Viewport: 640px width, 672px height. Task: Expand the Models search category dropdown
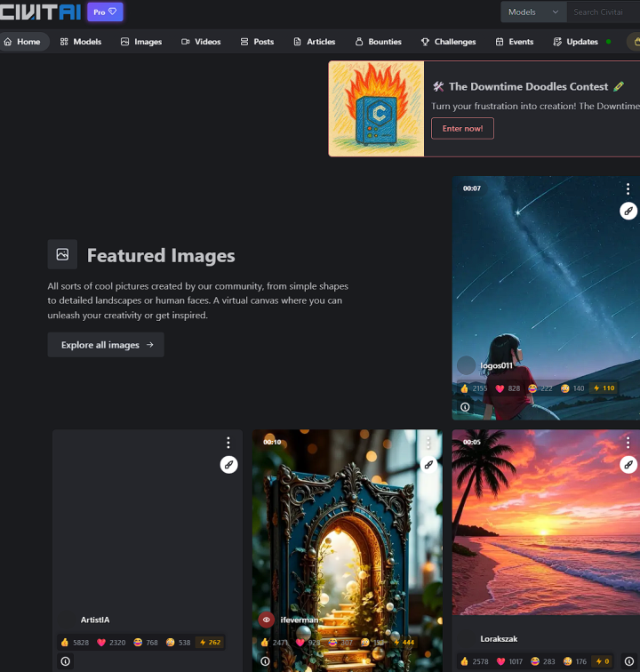[533, 12]
